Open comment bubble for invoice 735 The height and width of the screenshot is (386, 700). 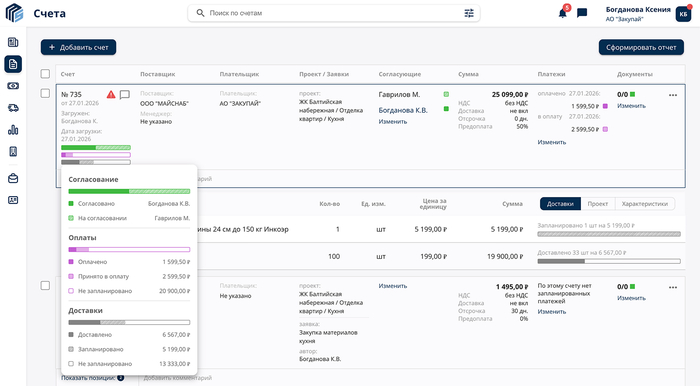[125, 95]
